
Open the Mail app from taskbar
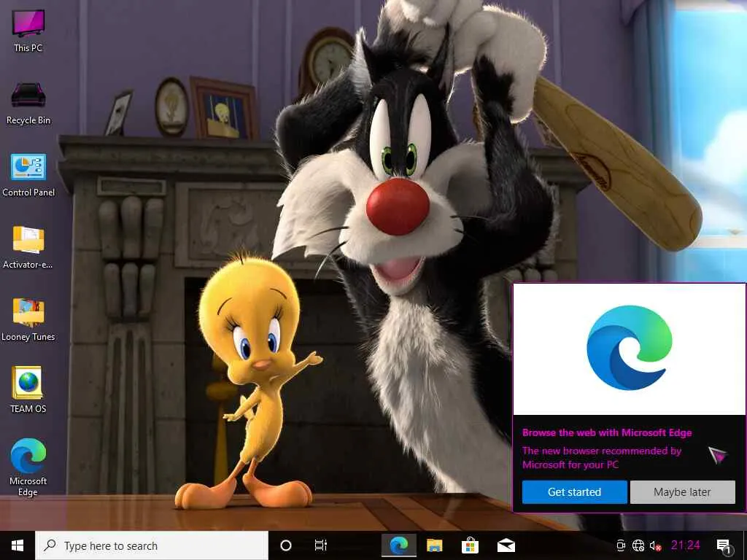tap(506, 545)
